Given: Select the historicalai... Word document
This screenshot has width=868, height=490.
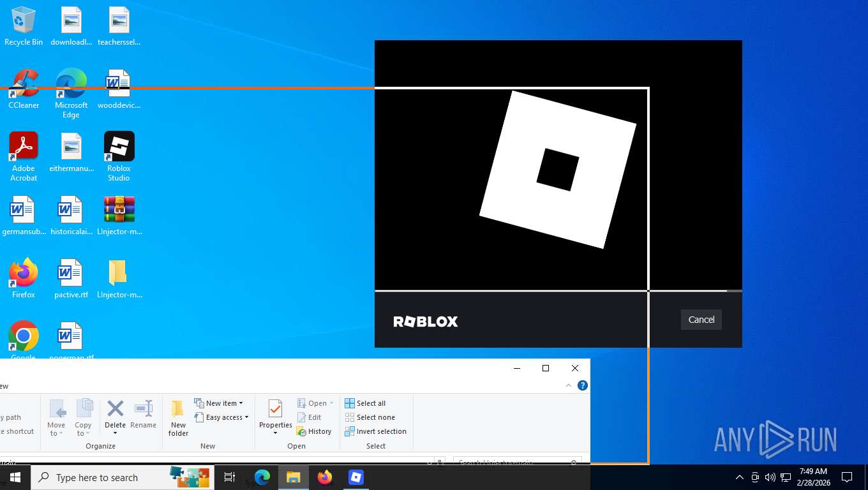Looking at the screenshot, I should tap(71, 216).
